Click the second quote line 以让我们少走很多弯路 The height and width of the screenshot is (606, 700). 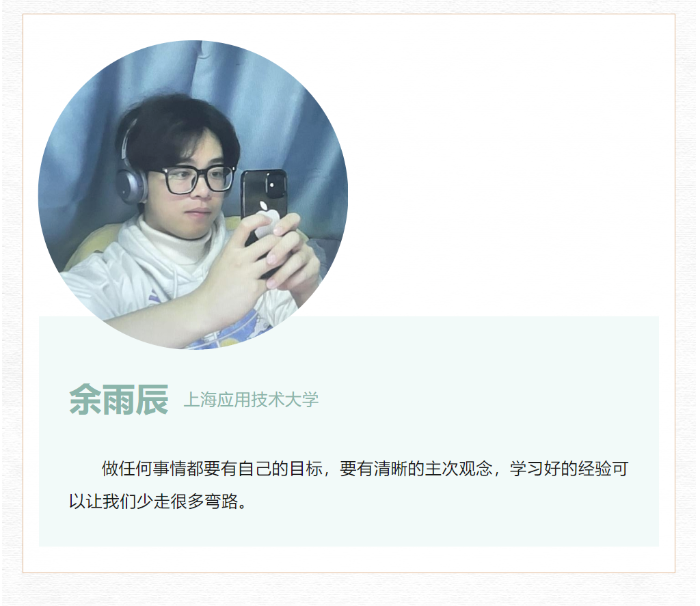tap(158, 501)
